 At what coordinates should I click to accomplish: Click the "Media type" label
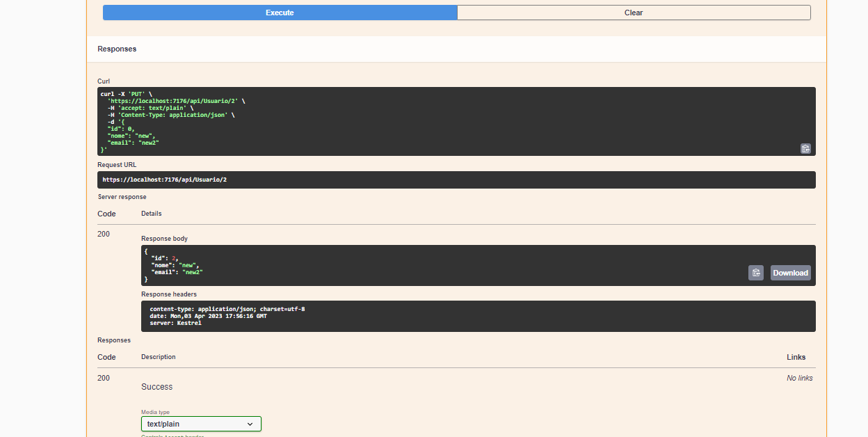(155, 412)
